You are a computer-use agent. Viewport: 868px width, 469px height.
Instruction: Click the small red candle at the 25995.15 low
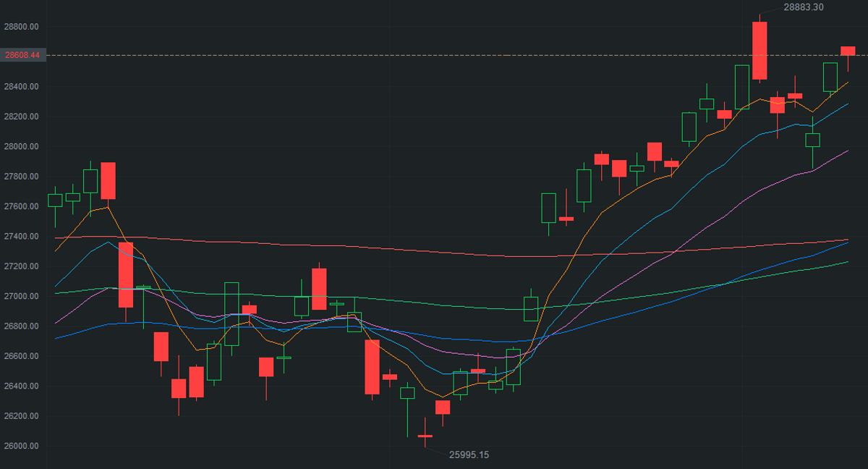pos(425,436)
